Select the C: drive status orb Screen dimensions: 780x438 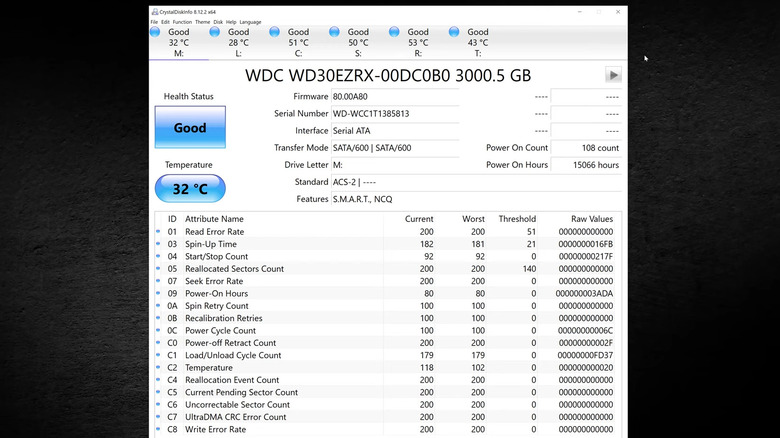click(x=275, y=33)
